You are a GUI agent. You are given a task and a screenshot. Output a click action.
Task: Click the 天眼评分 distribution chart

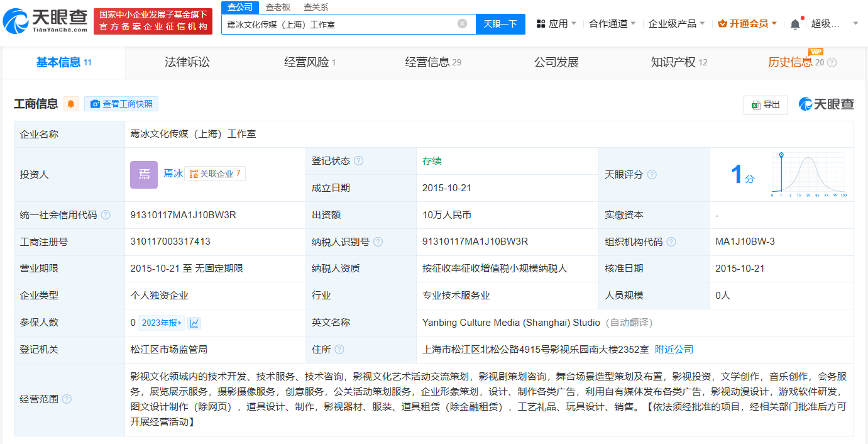808,175
